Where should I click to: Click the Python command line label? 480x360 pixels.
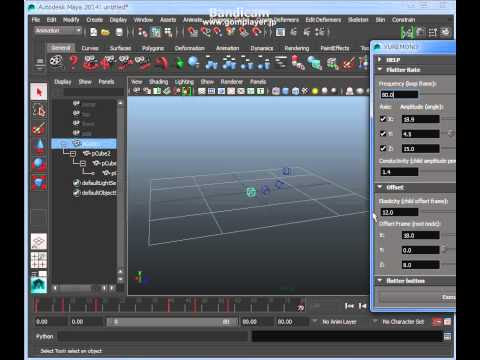tap(45, 336)
